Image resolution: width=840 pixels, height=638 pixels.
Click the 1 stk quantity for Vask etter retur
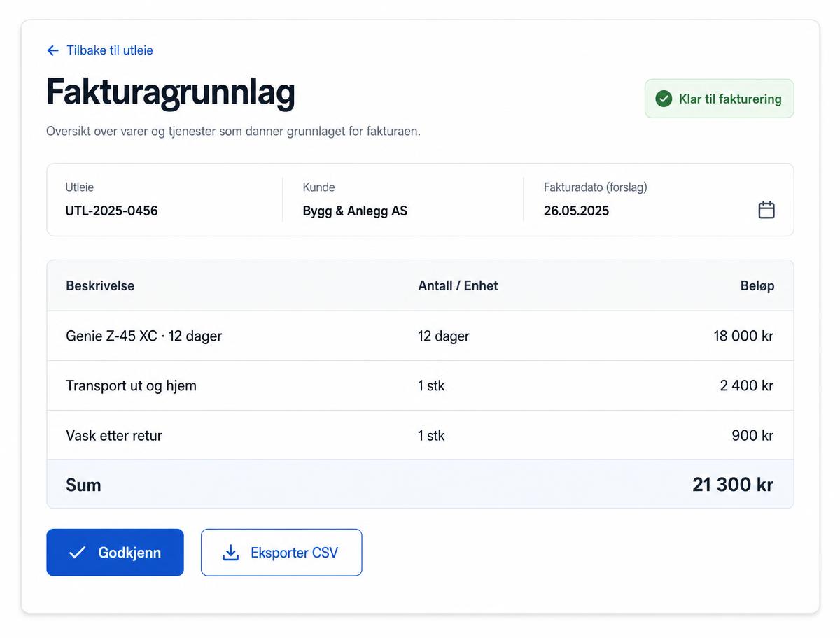coord(431,435)
